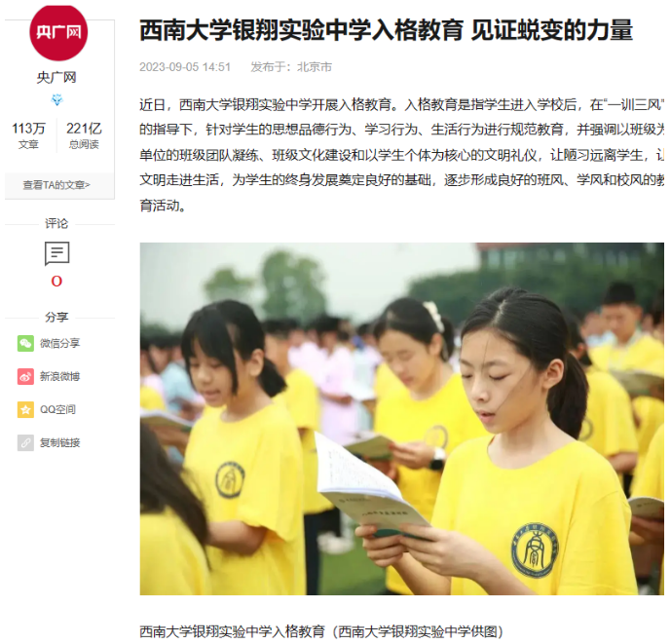Open the 央广网 author name link
Screen dimensions: 671x644
tap(56, 78)
